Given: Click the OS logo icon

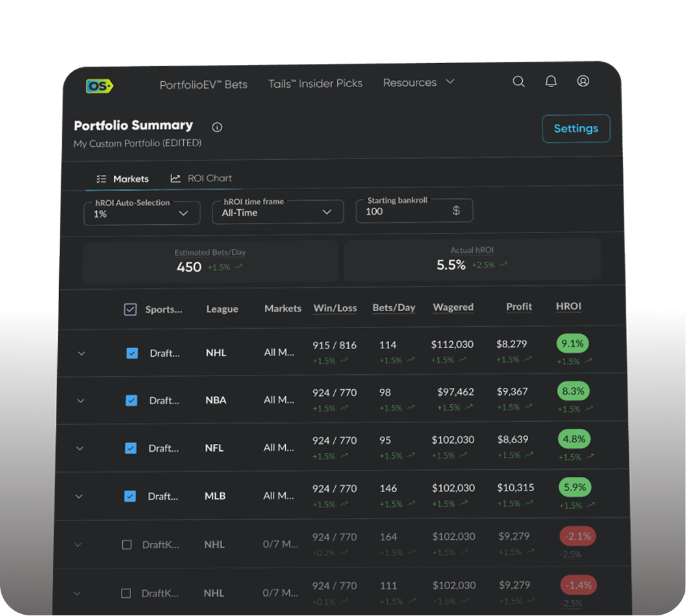Looking at the screenshot, I should [99, 86].
